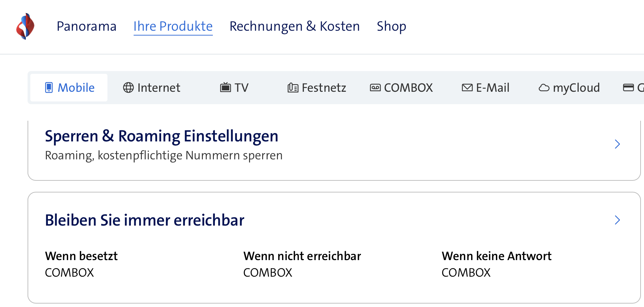Go to Rechnungen & Kosten
Screen dimensions: 644x307
click(294, 27)
